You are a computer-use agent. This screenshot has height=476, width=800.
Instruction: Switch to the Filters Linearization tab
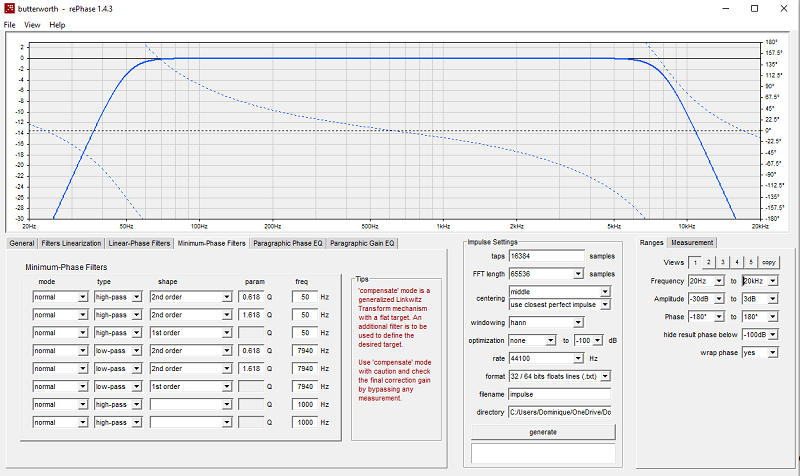71,243
